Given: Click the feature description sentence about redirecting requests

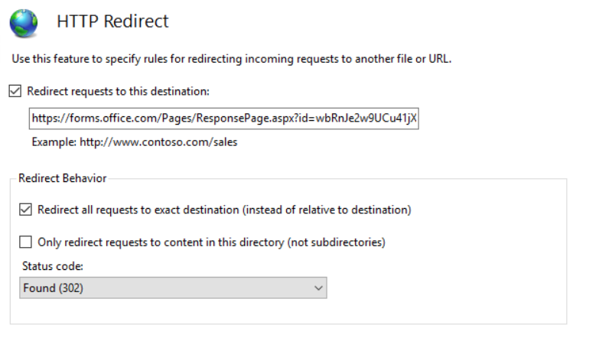Looking at the screenshot, I should tap(232, 59).
